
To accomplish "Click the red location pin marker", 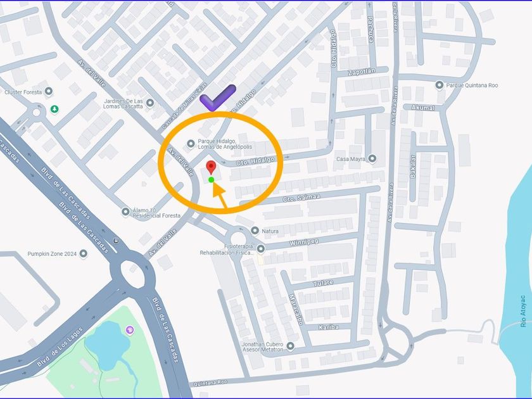I will coord(211,167).
